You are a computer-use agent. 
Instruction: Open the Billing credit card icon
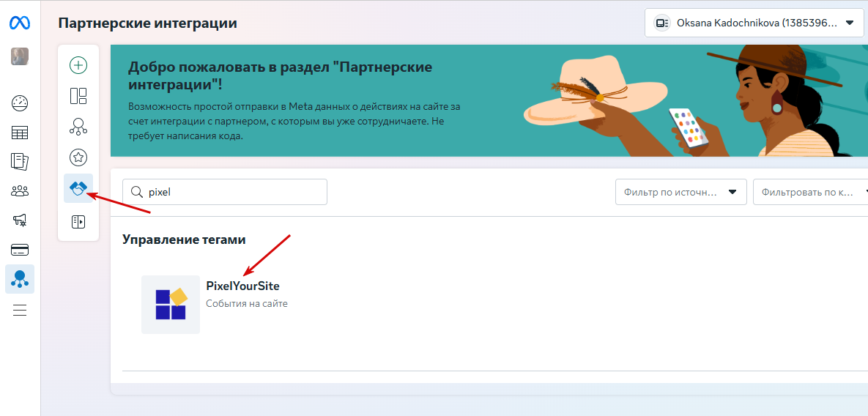[20, 250]
